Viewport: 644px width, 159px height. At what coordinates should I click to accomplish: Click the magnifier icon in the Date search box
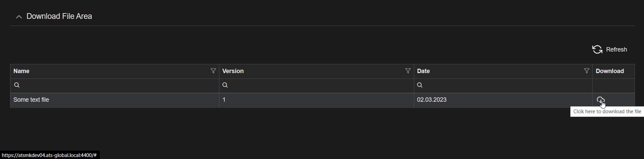click(420, 85)
